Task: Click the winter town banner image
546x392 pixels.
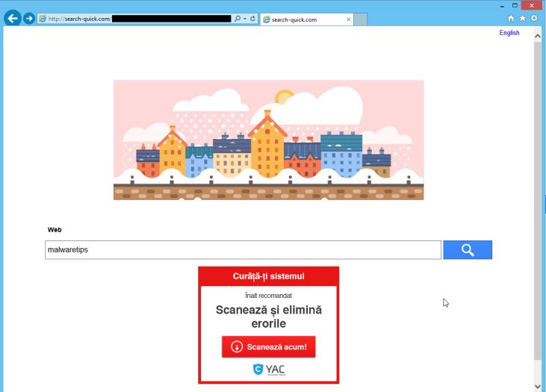Action: pos(268,140)
